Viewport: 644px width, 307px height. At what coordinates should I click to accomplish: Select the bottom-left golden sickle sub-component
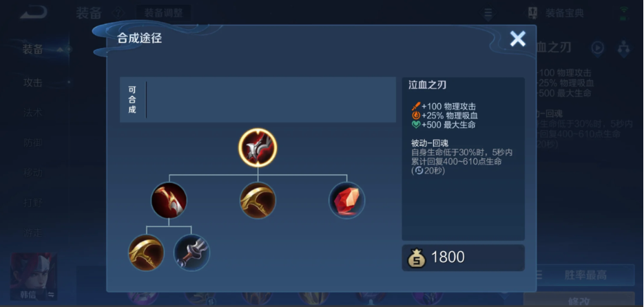pos(146,253)
